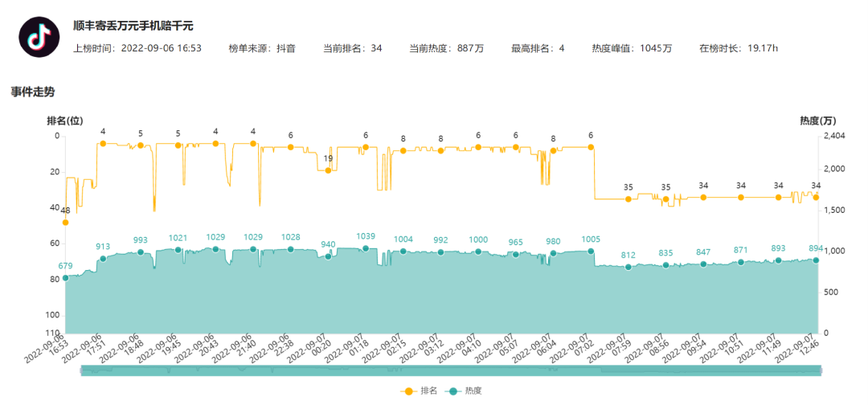868x405 pixels.
Task: Open the event title 顺丰寄丢万元手机赔千元
Action: (133, 27)
